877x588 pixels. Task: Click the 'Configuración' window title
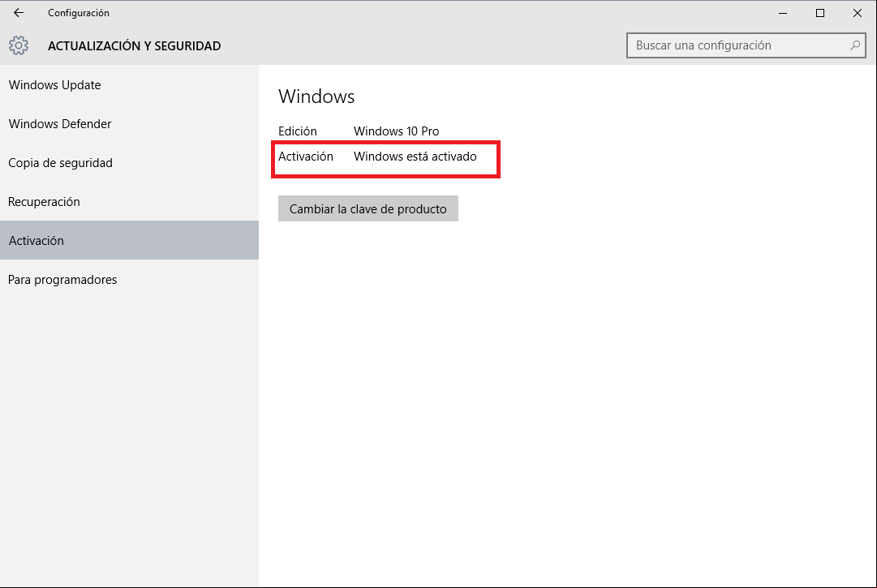pos(79,13)
